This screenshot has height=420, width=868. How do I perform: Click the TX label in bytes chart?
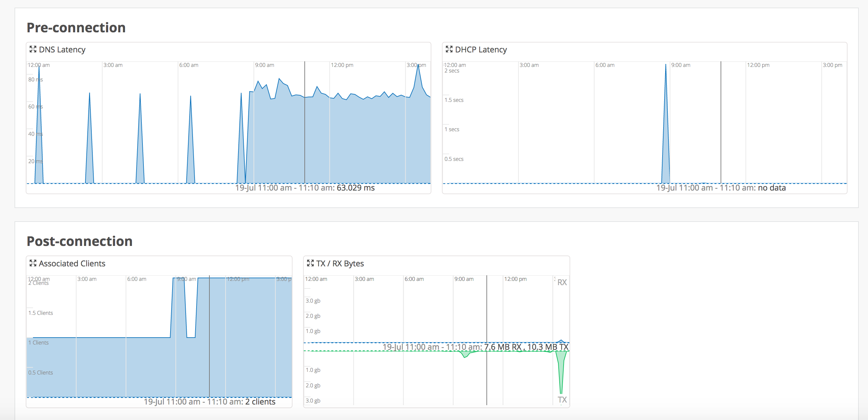pos(562,400)
